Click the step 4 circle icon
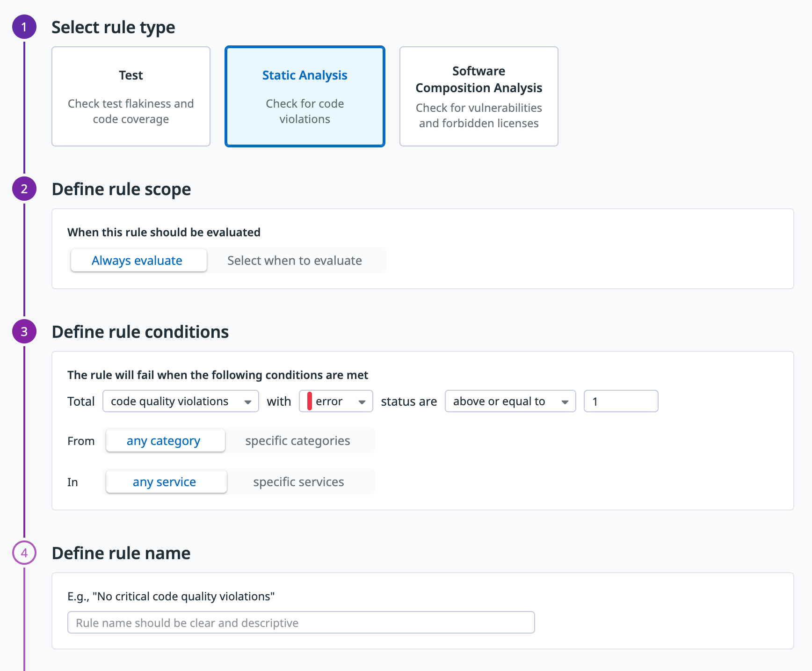This screenshot has width=812, height=671. [x=24, y=553]
